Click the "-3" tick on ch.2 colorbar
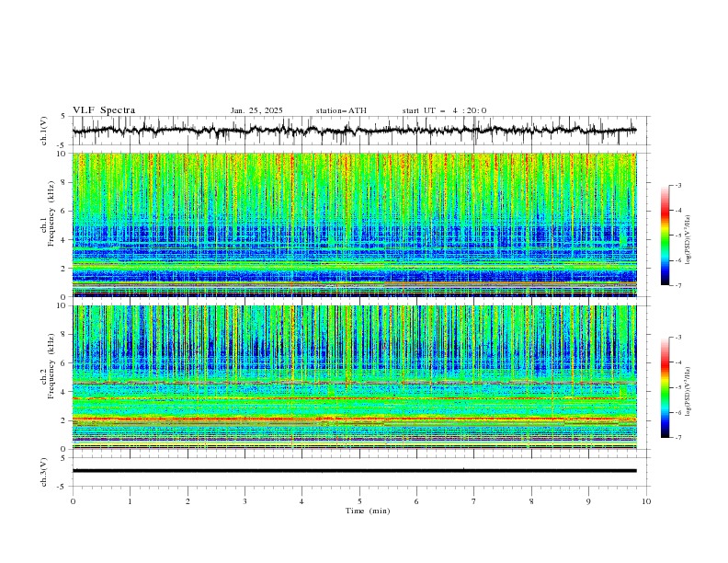 coord(677,338)
